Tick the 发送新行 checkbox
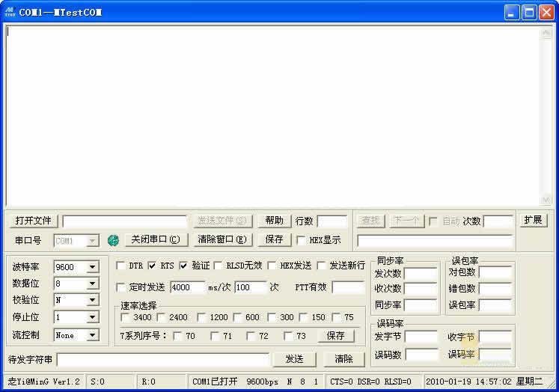Image resolution: width=559 pixels, height=392 pixels. [321, 266]
